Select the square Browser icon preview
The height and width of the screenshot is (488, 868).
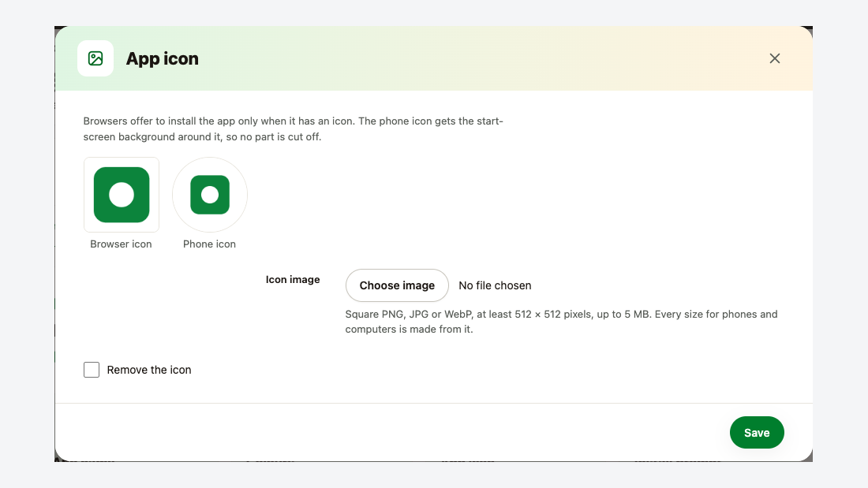pos(122,195)
